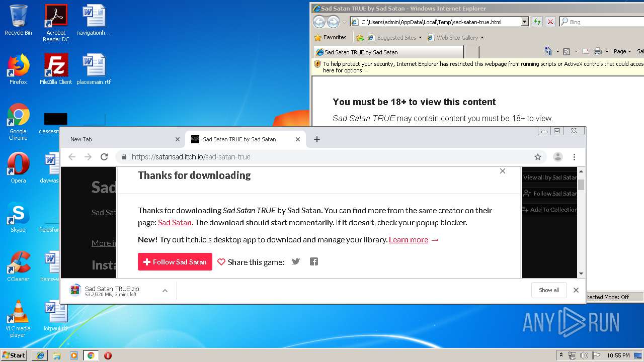Close the Thanks for downloading dialog

pyautogui.click(x=502, y=171)
